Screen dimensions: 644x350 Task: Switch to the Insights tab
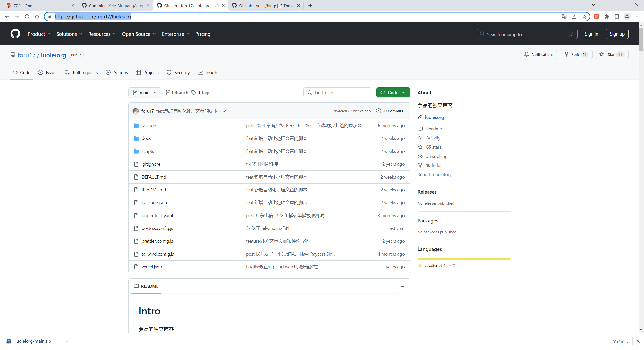[x=209, y=72]
